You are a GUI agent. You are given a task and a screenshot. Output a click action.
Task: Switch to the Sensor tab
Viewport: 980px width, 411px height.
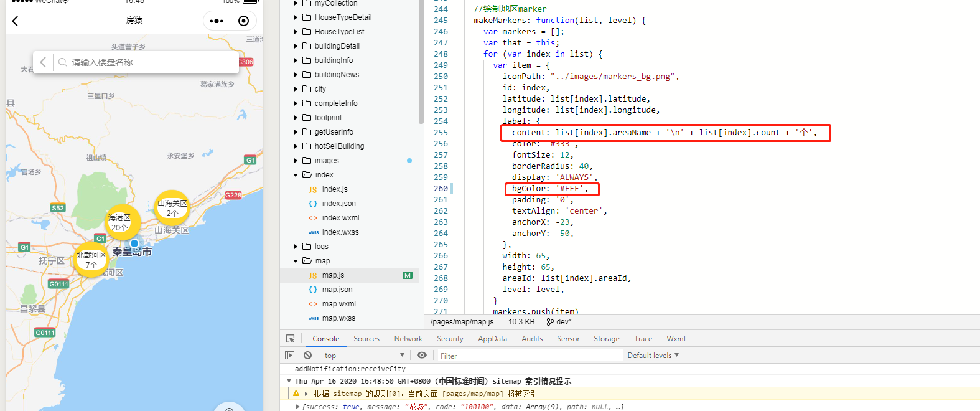click(568, 339)
